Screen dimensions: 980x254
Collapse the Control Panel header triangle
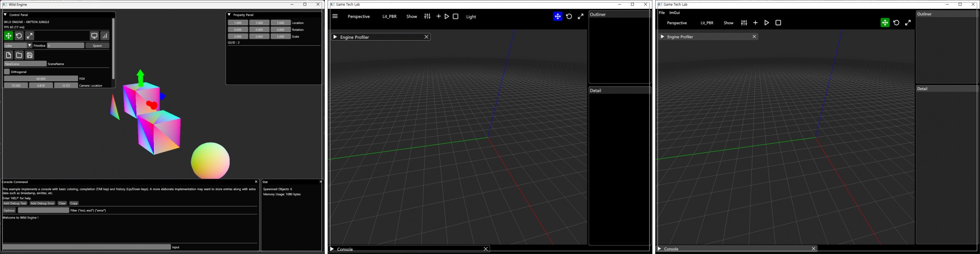click(5, 15)
